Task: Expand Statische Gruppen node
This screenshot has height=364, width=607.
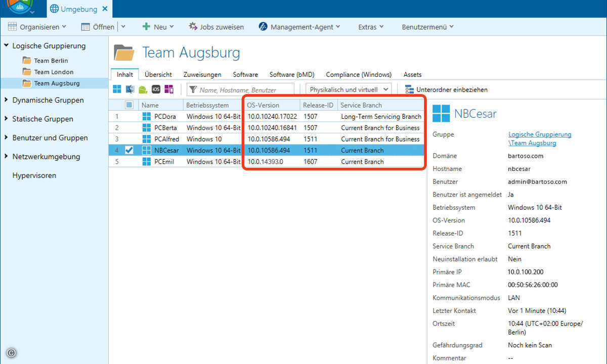Action: 7,119
